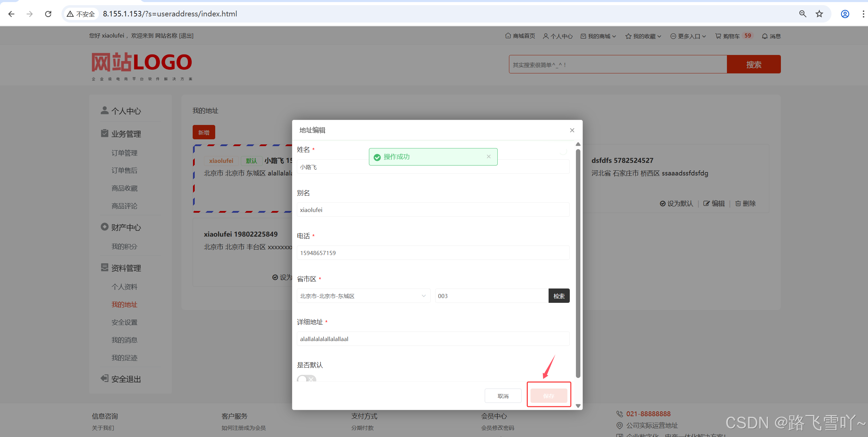
Task: Open the 省市区 region dropdown
Action: pos(363,296)
